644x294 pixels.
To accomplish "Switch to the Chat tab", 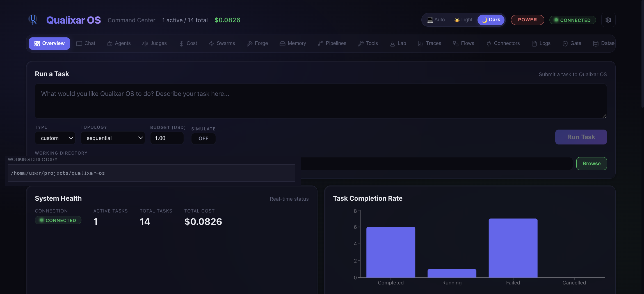I will pyautogui.click(x=86, y=44).
